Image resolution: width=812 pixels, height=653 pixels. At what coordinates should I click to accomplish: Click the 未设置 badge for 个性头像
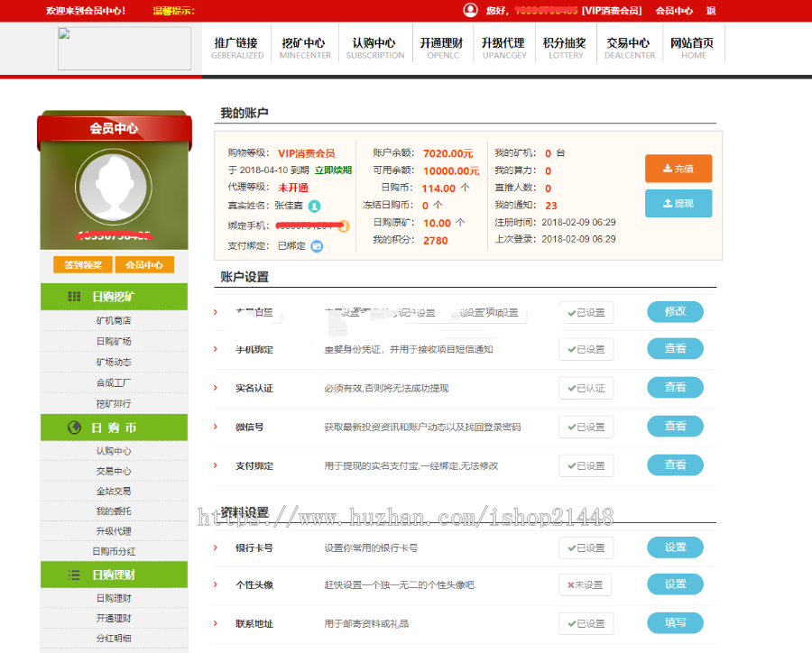584,584
